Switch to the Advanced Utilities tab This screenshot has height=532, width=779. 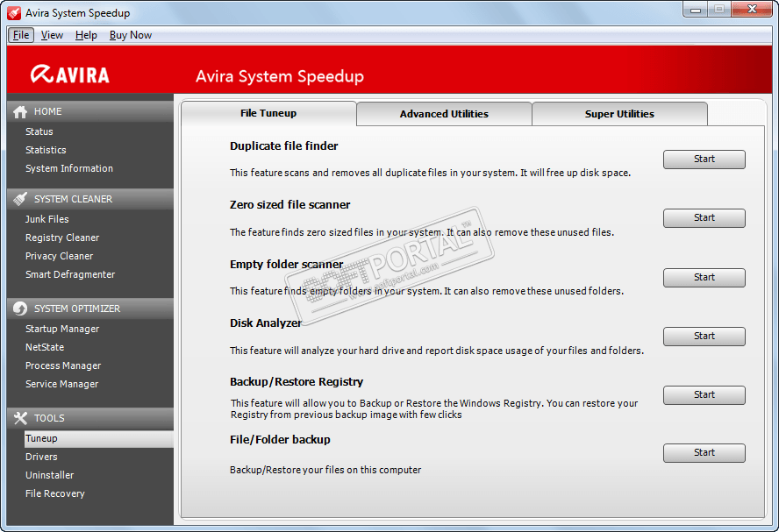pos(444,114)
